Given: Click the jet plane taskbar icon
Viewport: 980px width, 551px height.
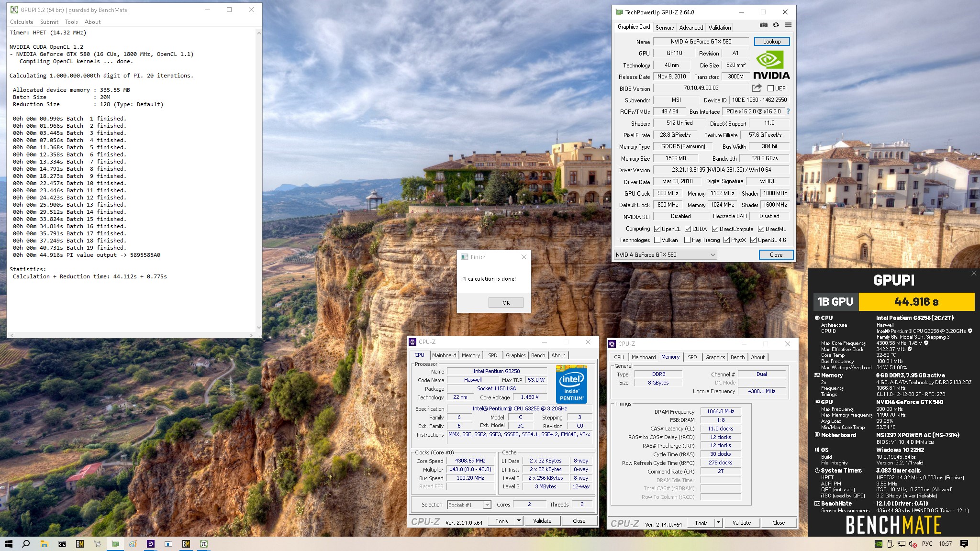Looking at the screenshot, I should 97,544.
